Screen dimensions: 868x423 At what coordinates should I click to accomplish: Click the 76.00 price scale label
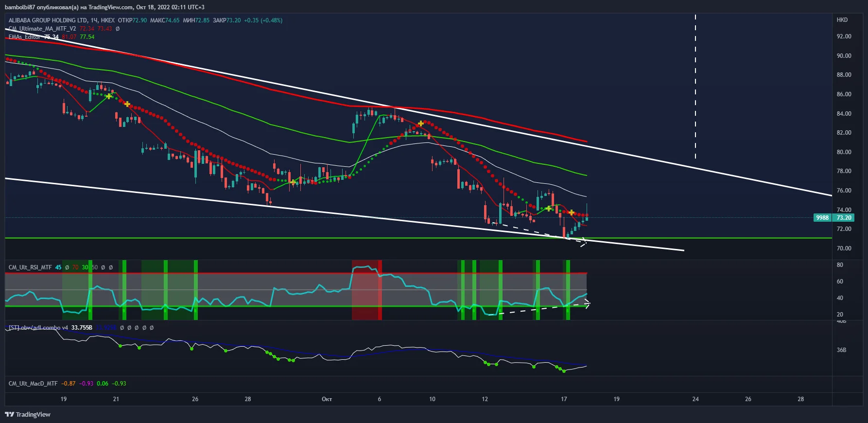pyautogui.click(x=844, y=191)
